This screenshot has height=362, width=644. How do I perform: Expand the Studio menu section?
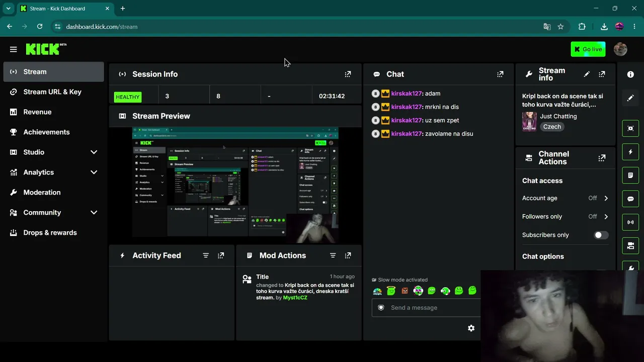[x=94, y=152]
